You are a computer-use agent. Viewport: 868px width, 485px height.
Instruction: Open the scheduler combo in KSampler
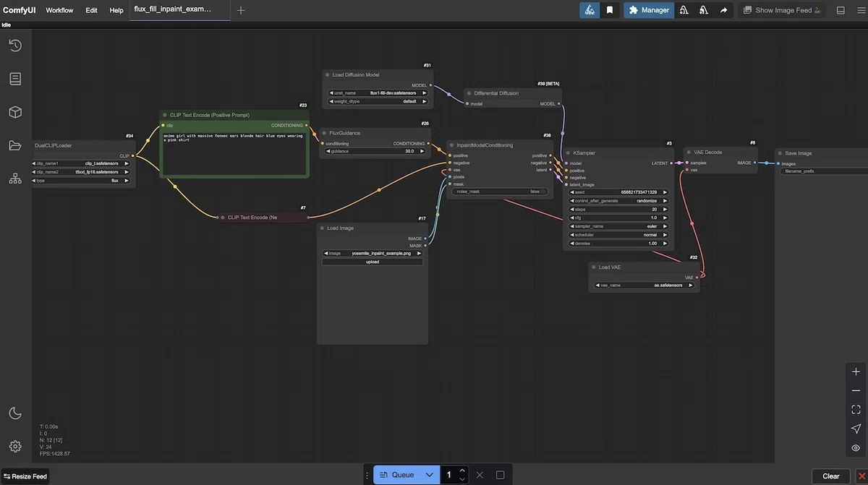click(619, 235)
